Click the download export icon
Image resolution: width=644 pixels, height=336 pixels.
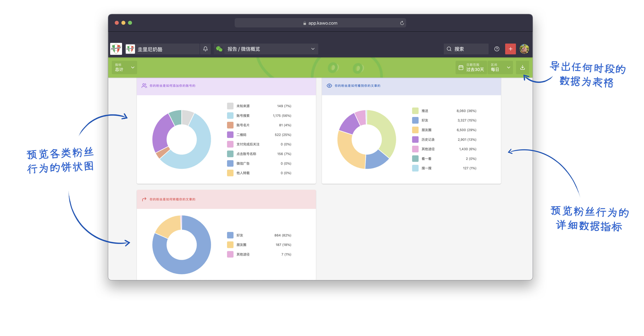[x=522, y=67]
